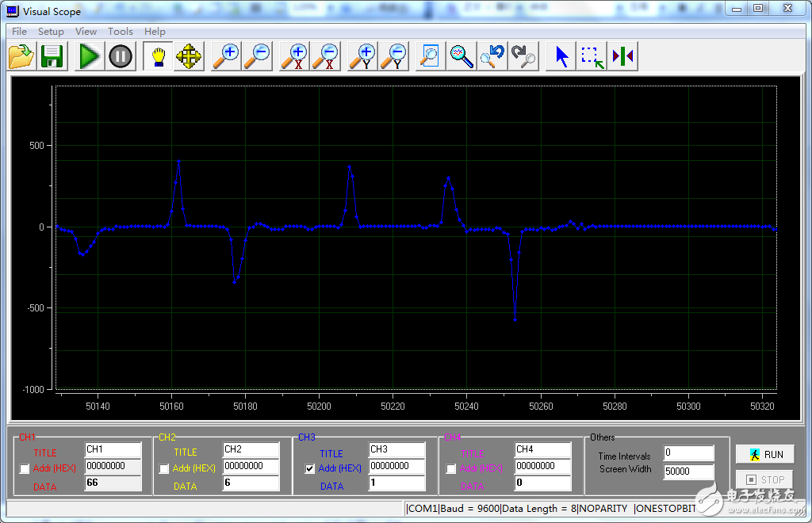
Task: Select the four-arrow move tool
Action: coord(189,56)
